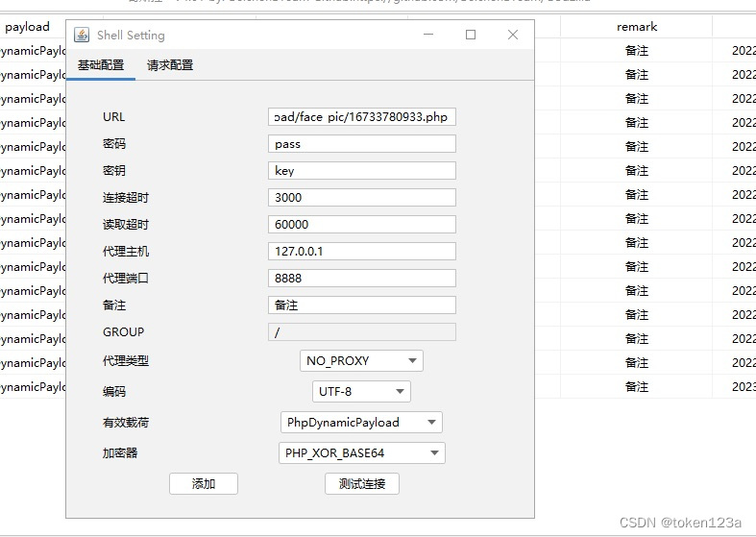756x537 pixels.
Task: Click the GROUP label text
Action: pos(123,332)
